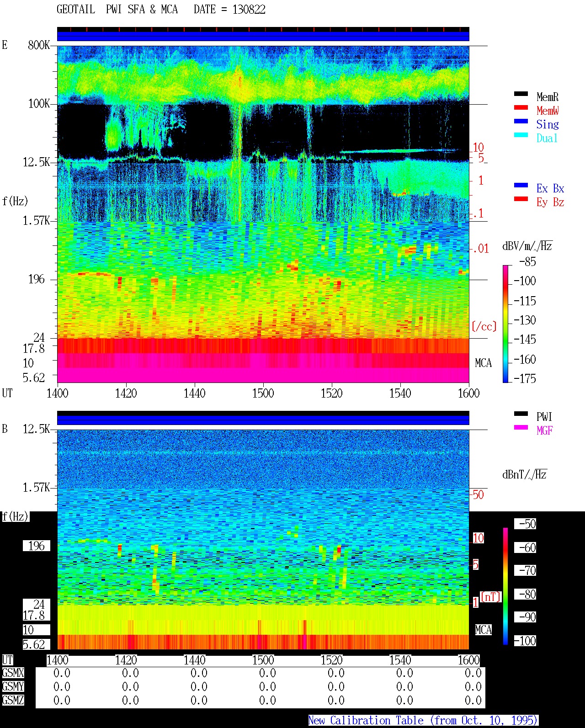Select the -130 color scale value

tap(525, 320)
